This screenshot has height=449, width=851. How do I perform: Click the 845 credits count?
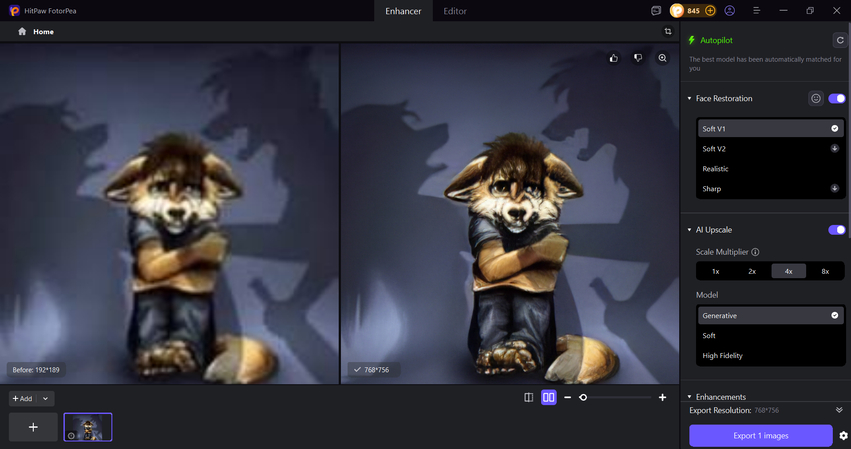(693, 10)
